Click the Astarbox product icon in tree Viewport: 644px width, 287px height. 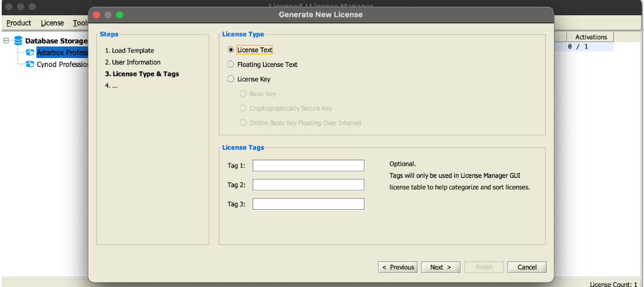tap(29, 53)
